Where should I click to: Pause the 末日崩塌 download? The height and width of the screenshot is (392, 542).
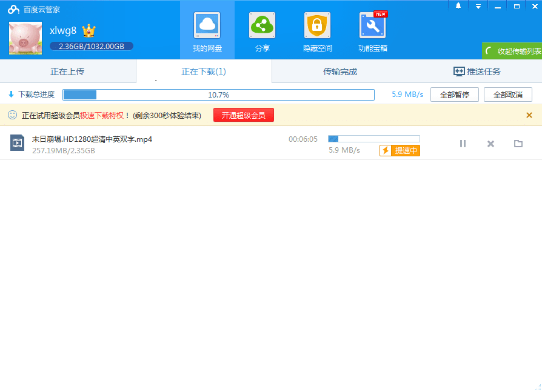pos(463,144)
